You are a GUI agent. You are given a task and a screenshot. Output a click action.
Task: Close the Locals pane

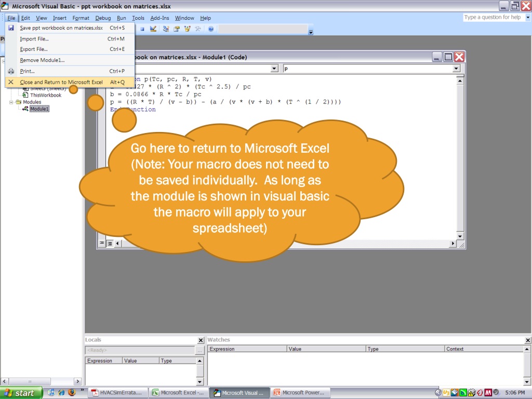[201, 340]
